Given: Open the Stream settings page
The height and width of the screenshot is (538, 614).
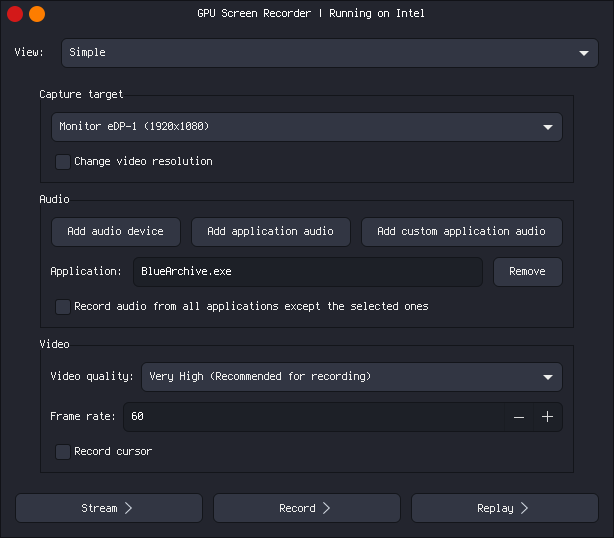Looking at the screenshot, I should [108, 508].
